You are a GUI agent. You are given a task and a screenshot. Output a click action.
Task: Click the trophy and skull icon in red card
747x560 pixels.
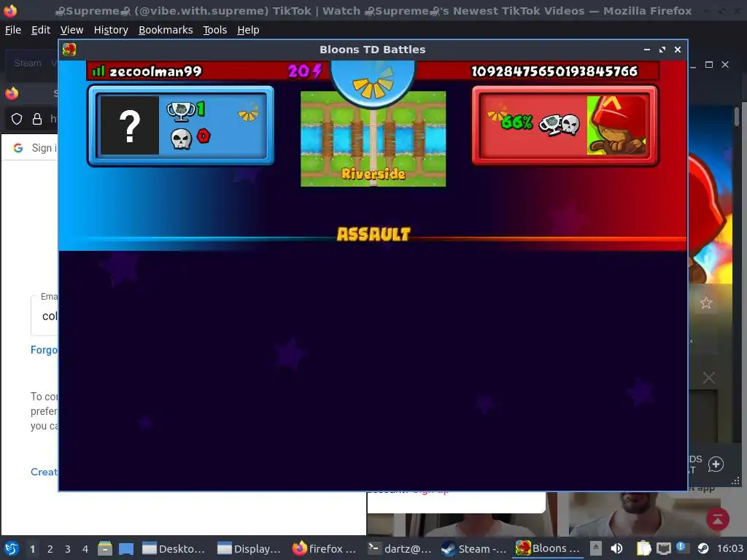560,125
